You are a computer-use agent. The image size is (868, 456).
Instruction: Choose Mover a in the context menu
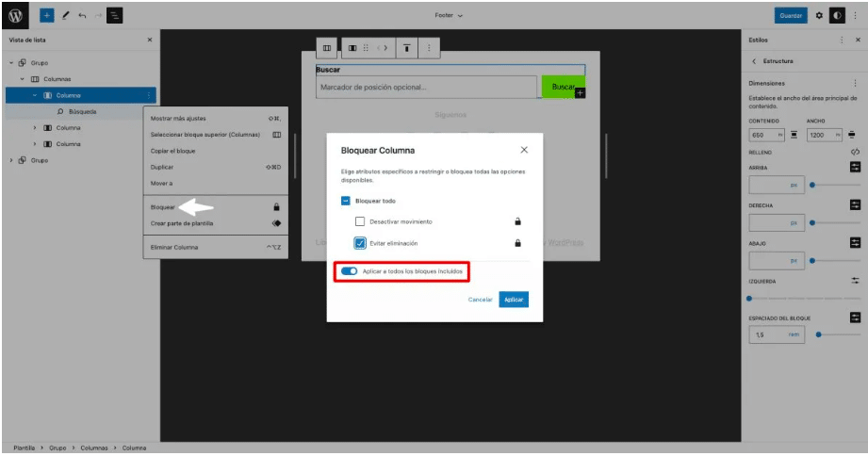tap(215, 183)
